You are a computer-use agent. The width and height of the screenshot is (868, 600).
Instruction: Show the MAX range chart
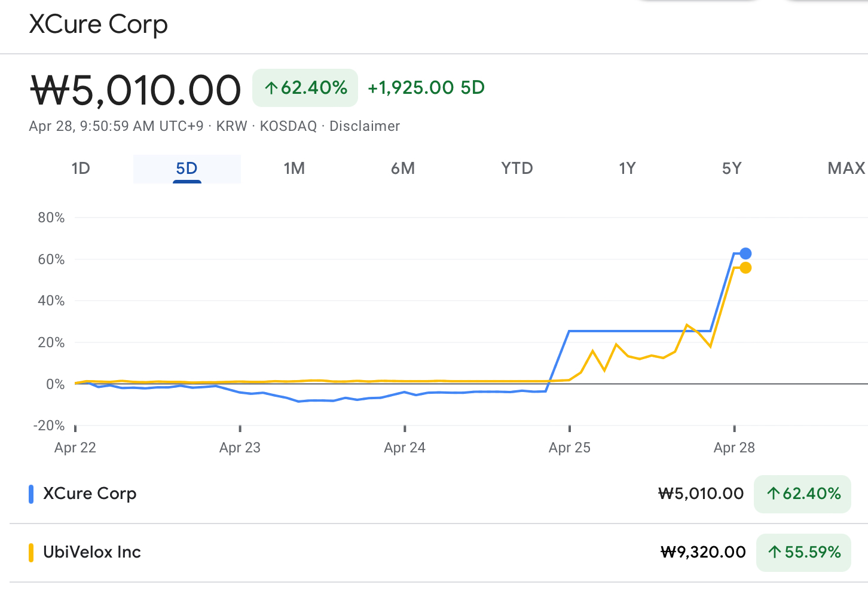tap(846, 169)
